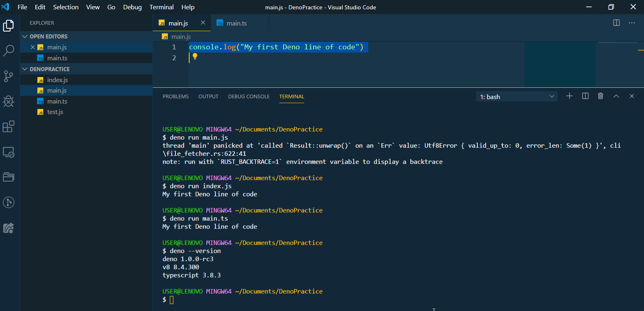Create a new terminal with plus icon
The width and height of the screenshot is (644, 311).
(570, 96)
